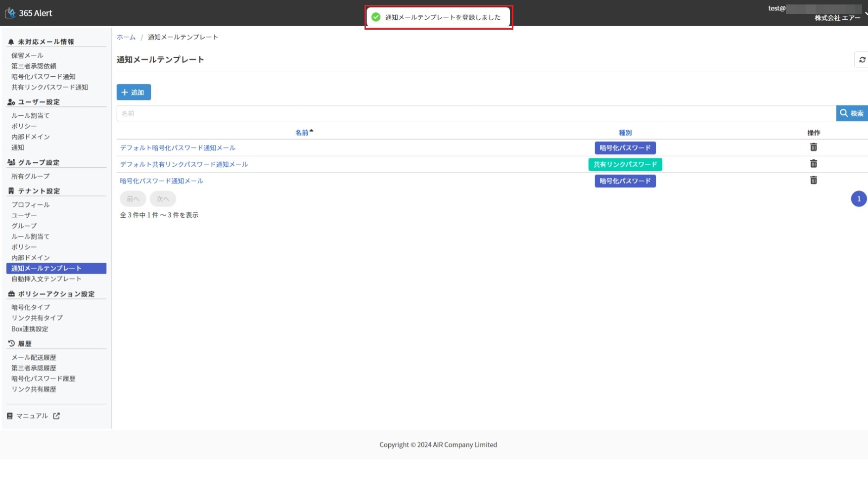Select page 1 pagination circle
Screen dimensions: 868x481
click(x=859, y=199)
